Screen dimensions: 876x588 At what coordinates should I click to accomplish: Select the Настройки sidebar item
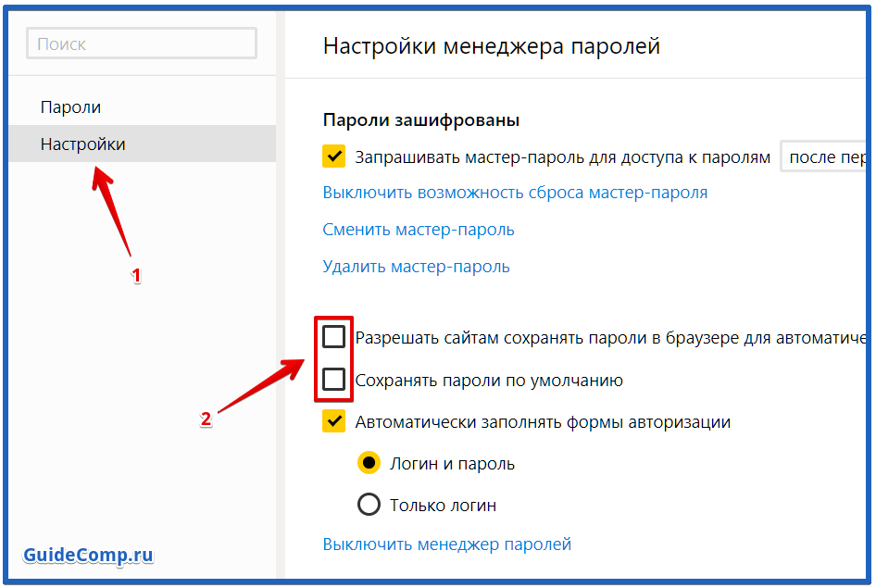143,144
